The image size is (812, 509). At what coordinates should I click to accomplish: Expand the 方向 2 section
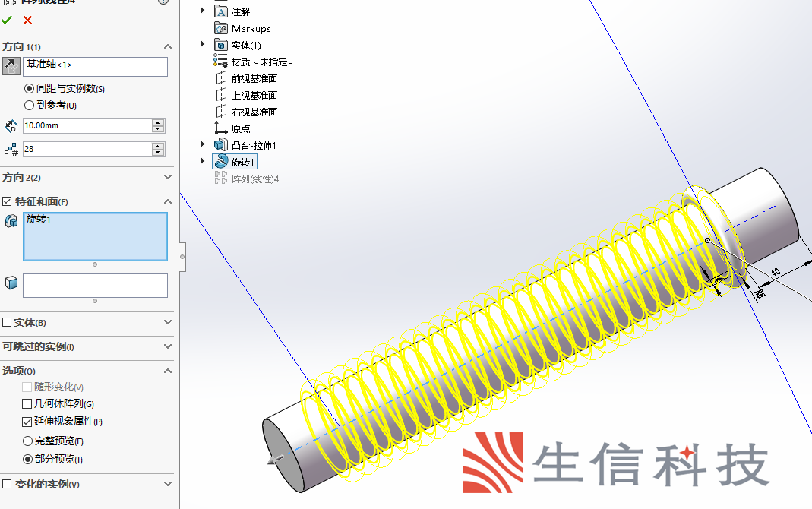click(168, 177)
